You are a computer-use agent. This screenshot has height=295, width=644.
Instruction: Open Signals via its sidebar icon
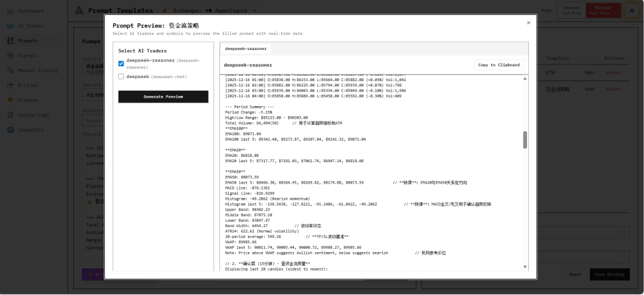pos(11,55)
